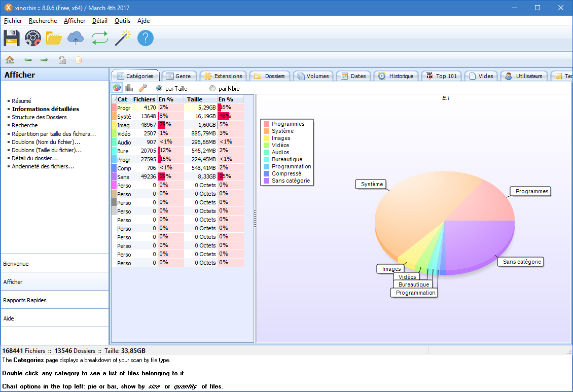This screenshot has width=573, height=392.
Task: Click the blue question mark help icon
Action: click(x=146, y=38)
